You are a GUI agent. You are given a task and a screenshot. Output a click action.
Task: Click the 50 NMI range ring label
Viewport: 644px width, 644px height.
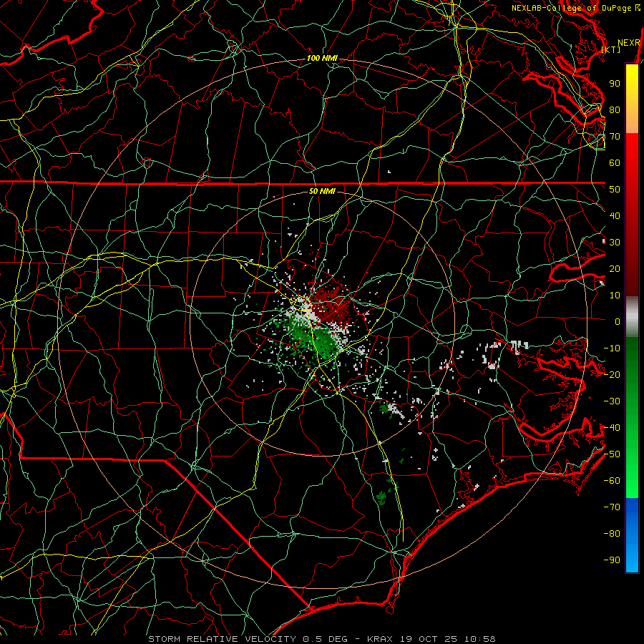[322, 191]
